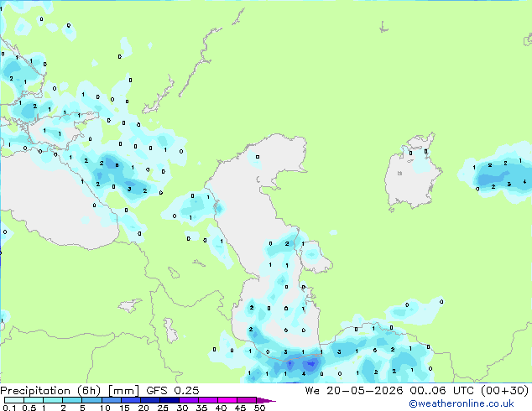
Task: Click the over-50 mm arrow legend tip
Action: [x=266, y=401]
